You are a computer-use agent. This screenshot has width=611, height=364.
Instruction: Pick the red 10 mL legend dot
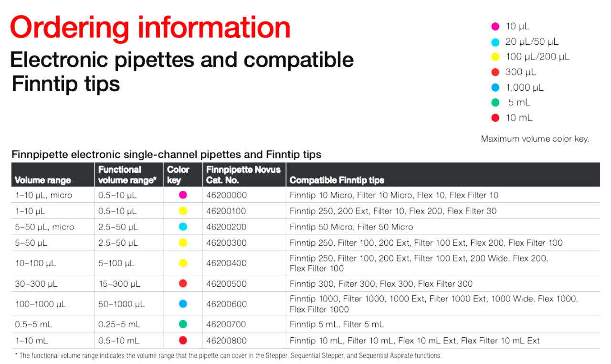pos(495,118)
